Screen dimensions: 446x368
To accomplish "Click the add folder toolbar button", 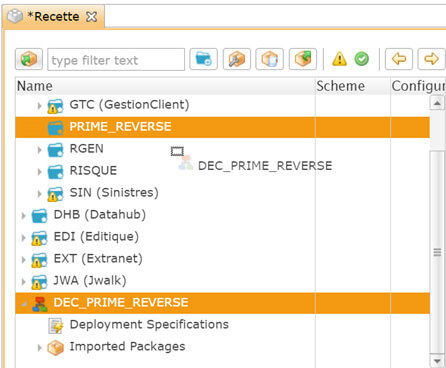I will pyautogui.click(x=203, y=59).
